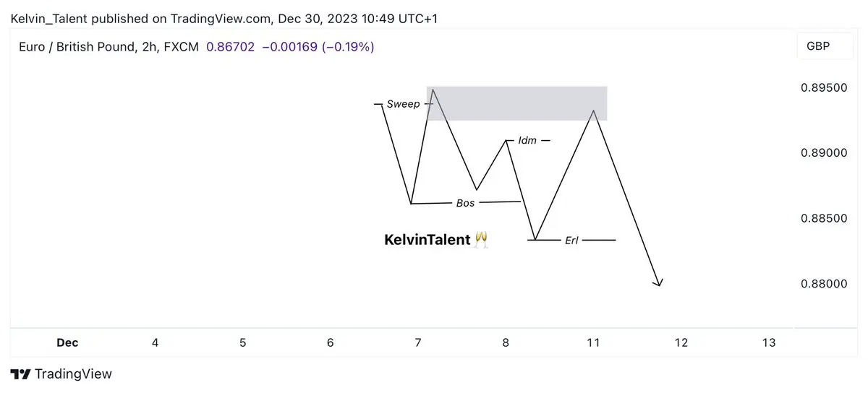Select the Sweep annotation label
The width and height of the screenshot is (868, 393).
point(403,104)
